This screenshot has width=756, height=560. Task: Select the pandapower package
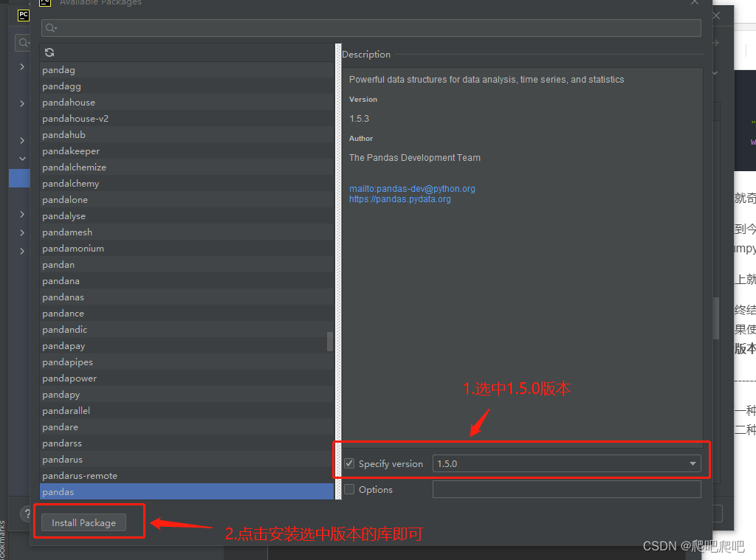(187, 378)
